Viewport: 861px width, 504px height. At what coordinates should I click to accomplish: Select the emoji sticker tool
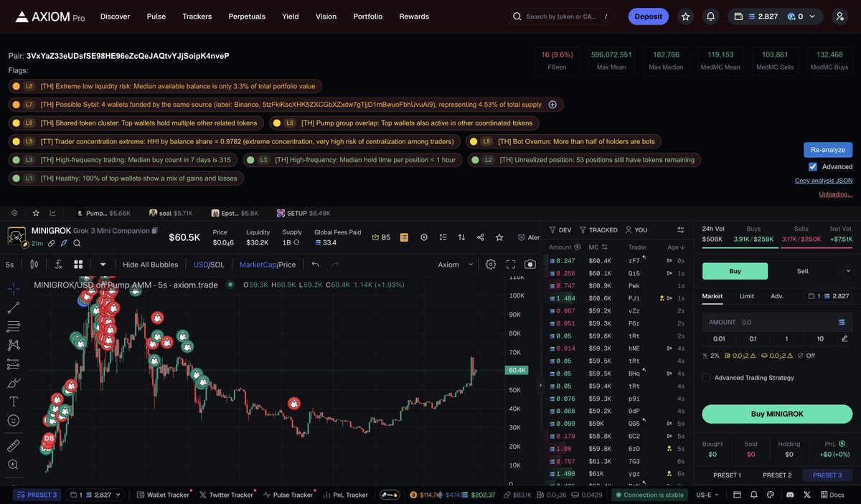(x=13, y=420)
